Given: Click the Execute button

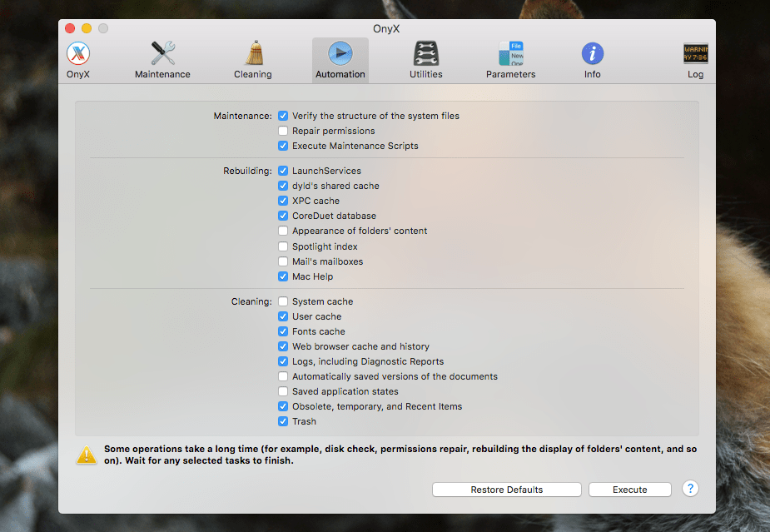Looking at the screenshot, I should click(630, 490).
